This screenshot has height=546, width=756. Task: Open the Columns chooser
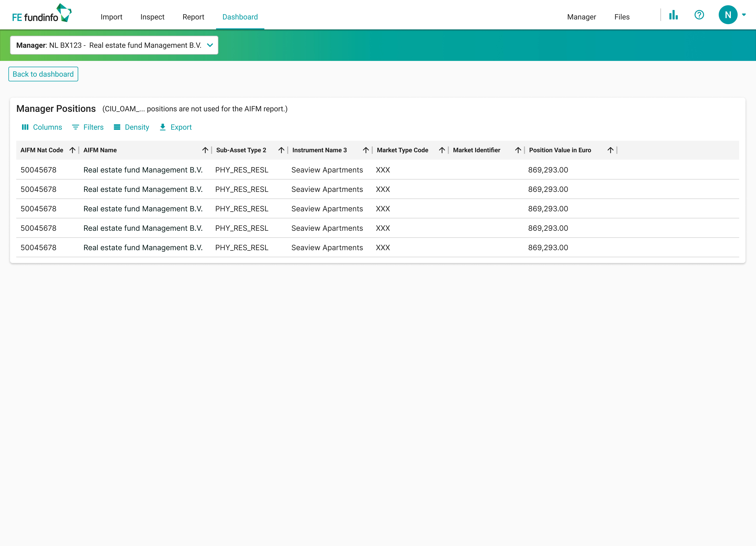coord(42,127)
